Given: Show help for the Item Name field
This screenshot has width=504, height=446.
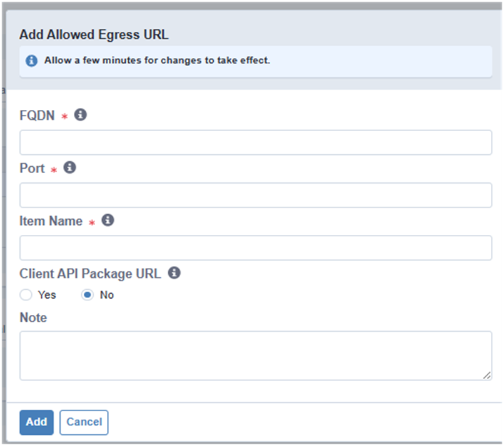Looking at the screenshot, I should coord(108,221).
